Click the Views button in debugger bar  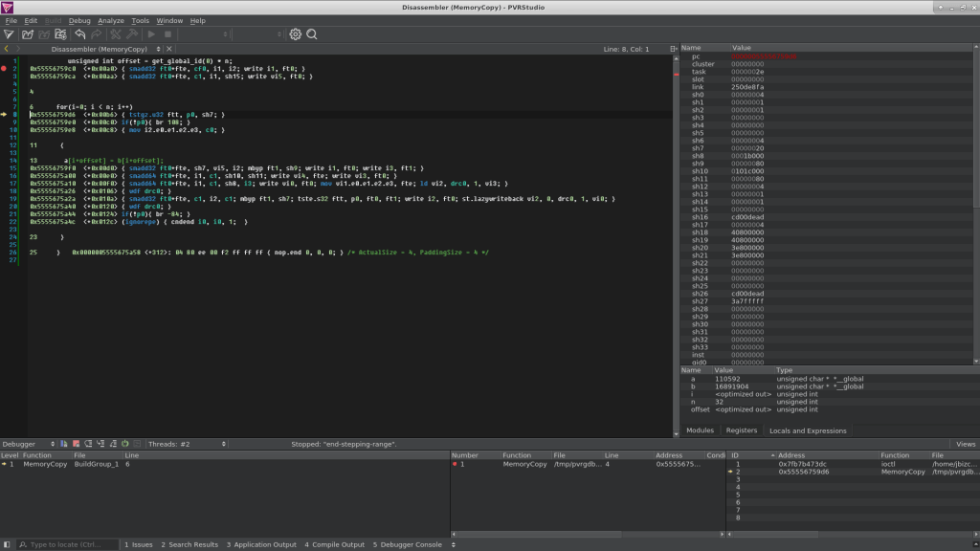coord(966,444)
